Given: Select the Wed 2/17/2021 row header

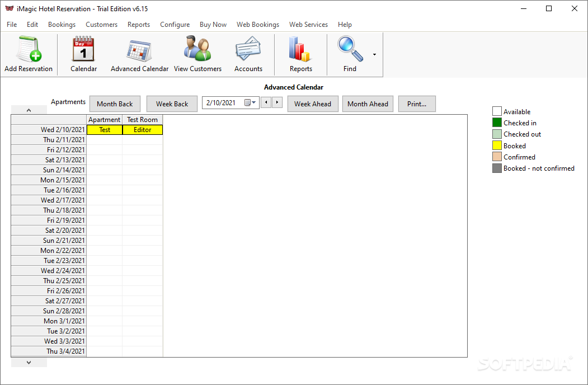Looking at the screenshot, I should (x=49, y=200).
